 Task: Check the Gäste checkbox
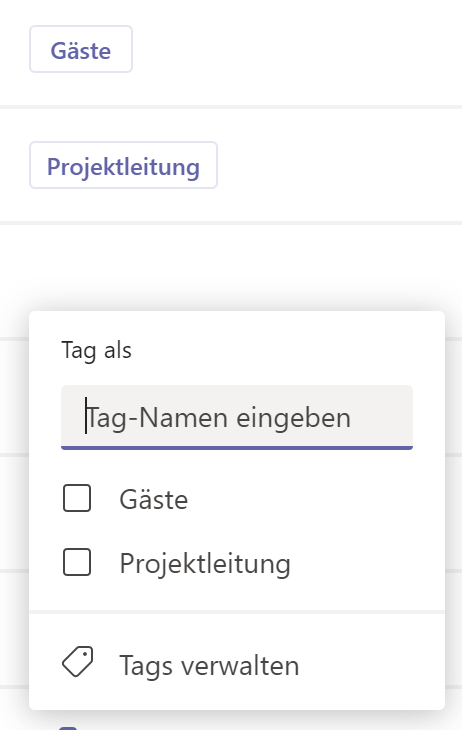(x=77, y=498)
